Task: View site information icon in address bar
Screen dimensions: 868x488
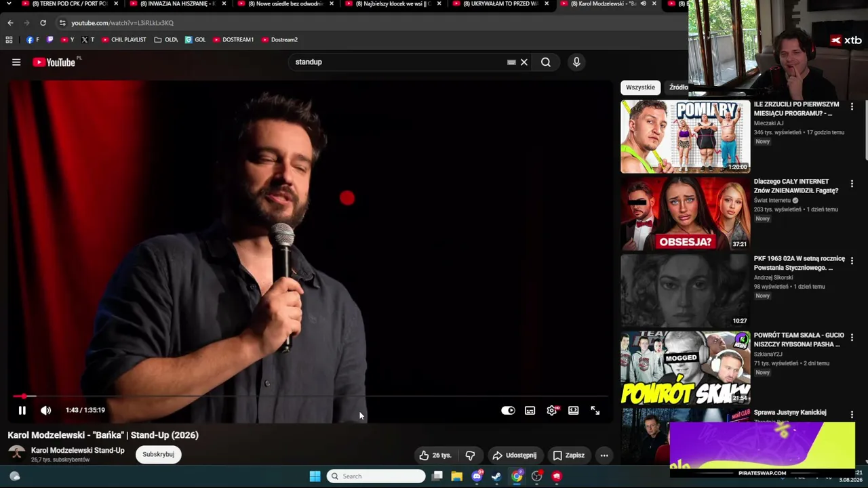Action: click(62, 23)
